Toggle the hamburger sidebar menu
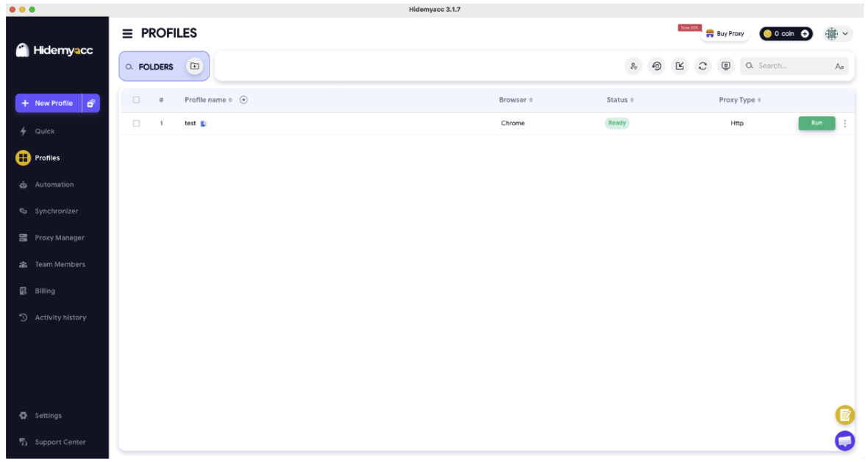868x462 pixels. point(127,34)
